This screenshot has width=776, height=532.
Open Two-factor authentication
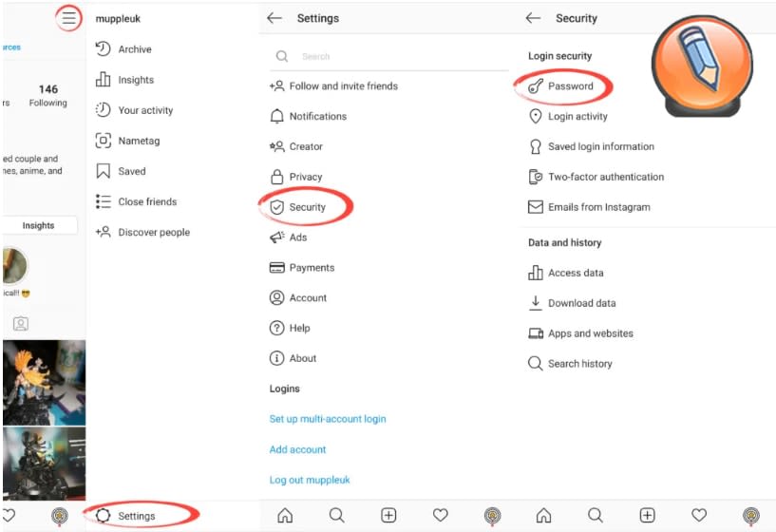coord(596,177)
